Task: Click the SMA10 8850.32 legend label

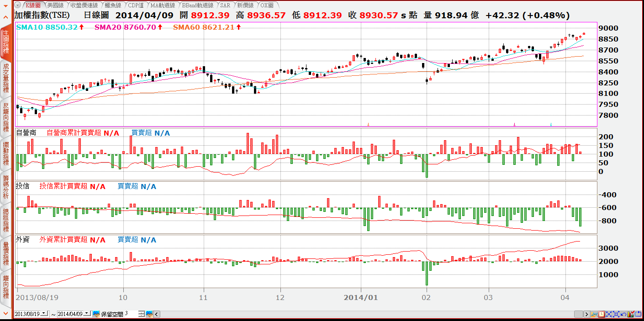Action: [48, 27]
